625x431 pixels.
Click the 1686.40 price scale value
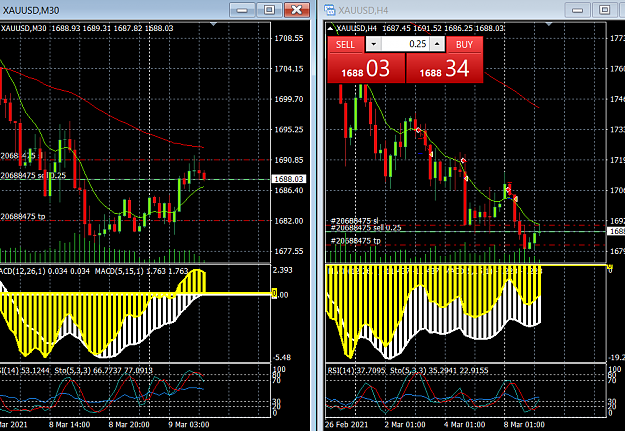click(289, 190)
